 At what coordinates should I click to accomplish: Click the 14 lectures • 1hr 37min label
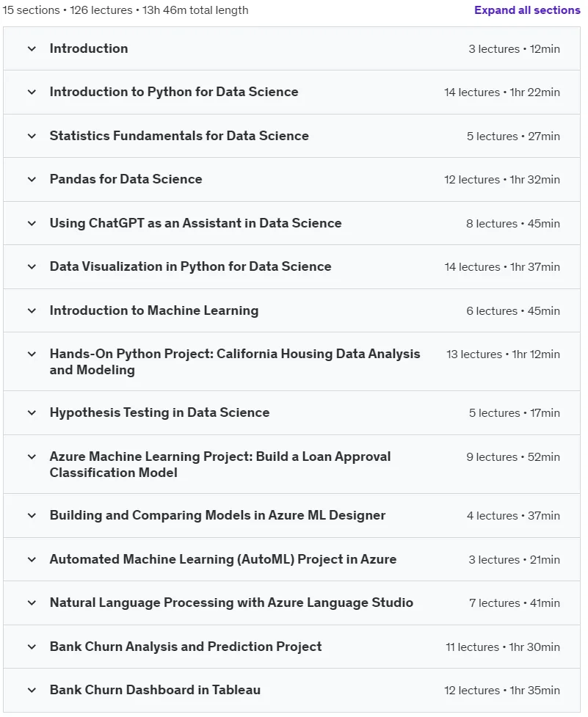[502, 267]
